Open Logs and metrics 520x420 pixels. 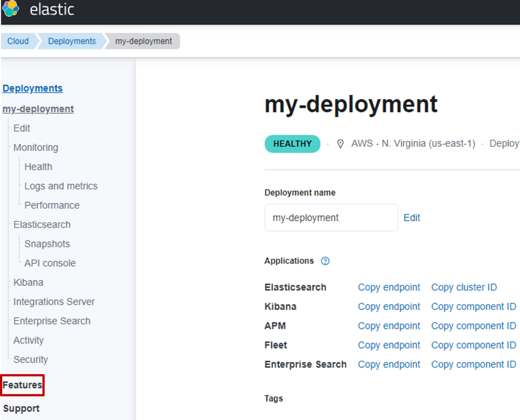(x=61, y=186)
